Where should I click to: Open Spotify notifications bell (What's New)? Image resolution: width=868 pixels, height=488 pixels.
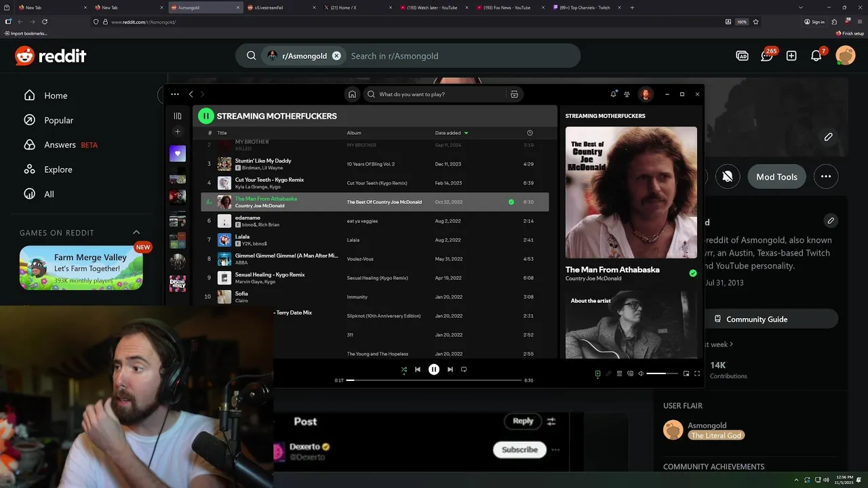[x=614, y=94]
